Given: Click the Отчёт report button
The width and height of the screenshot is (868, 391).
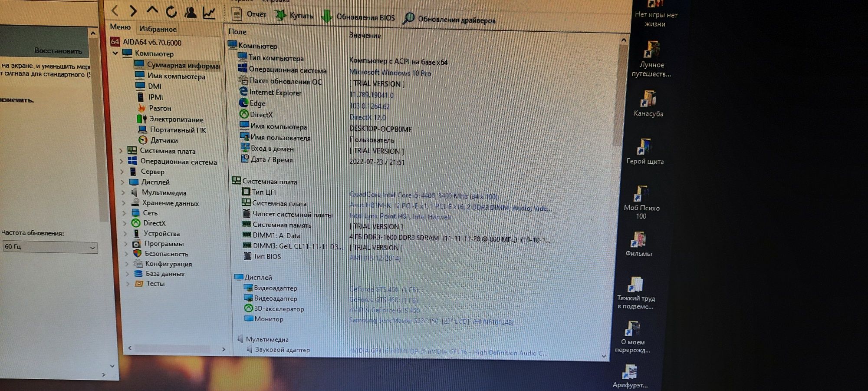Looking at the screenshot, I should pyautogui.click(x=249, y=14).
